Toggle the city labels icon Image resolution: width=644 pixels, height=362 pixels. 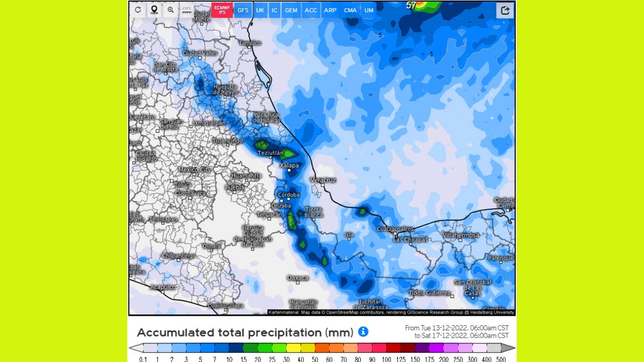(187, 10)
